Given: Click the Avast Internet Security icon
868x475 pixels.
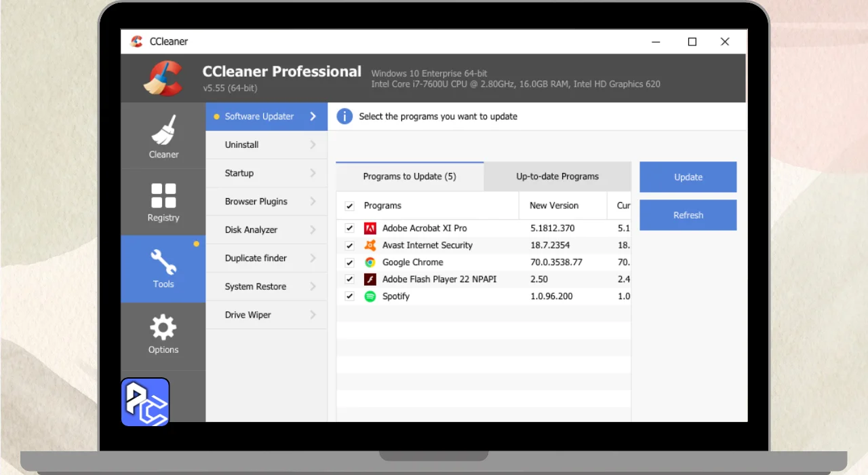Looking at the screenshot, I should [x=370, y=245].
